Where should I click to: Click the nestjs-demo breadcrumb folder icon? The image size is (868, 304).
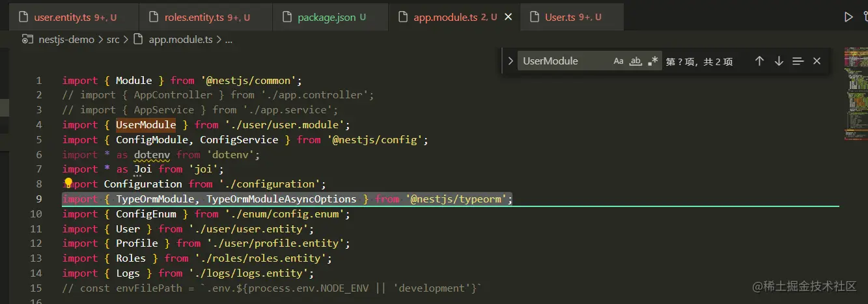coord(28,40)
